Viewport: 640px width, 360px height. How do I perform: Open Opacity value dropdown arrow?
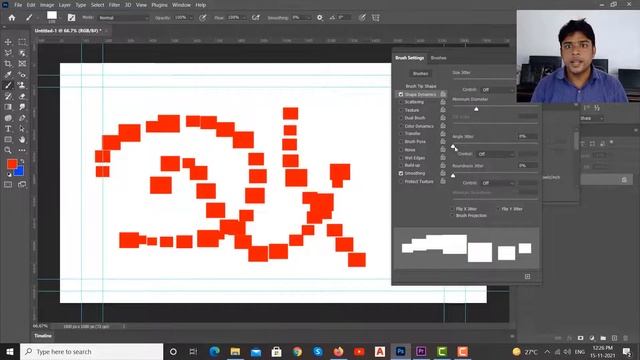click(x=190, y=18)
